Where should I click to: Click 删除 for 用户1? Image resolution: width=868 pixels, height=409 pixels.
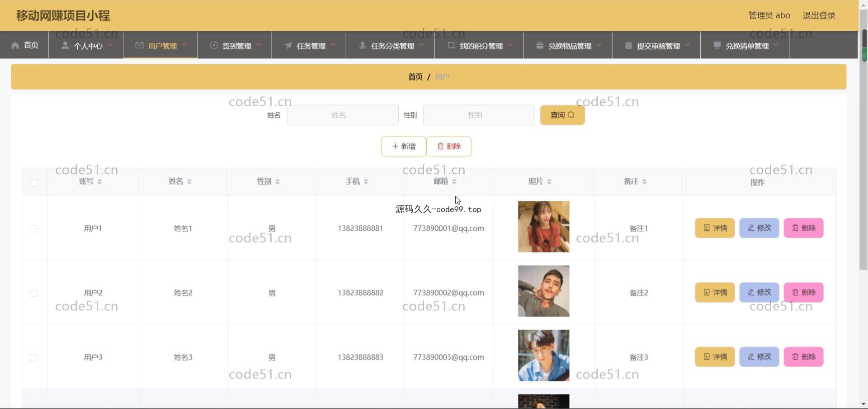point(803,228)
